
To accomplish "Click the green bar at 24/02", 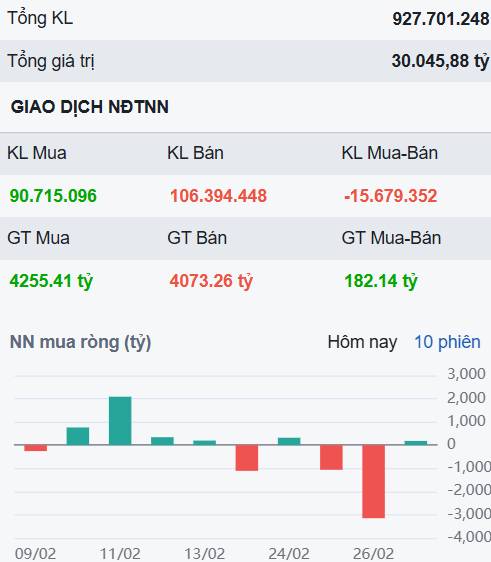I will pyautogui.click(x=289, y=441).
